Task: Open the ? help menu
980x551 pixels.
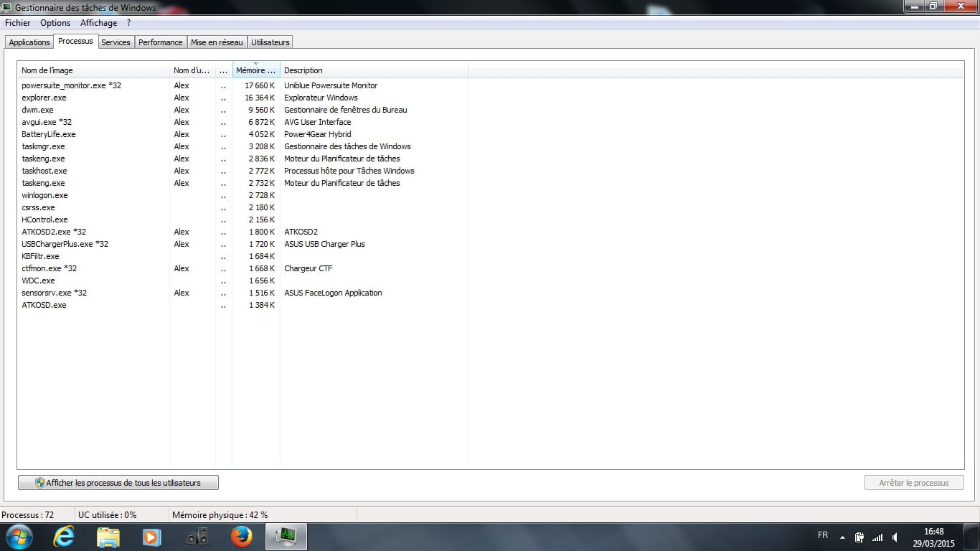Action: coord(128,23)
